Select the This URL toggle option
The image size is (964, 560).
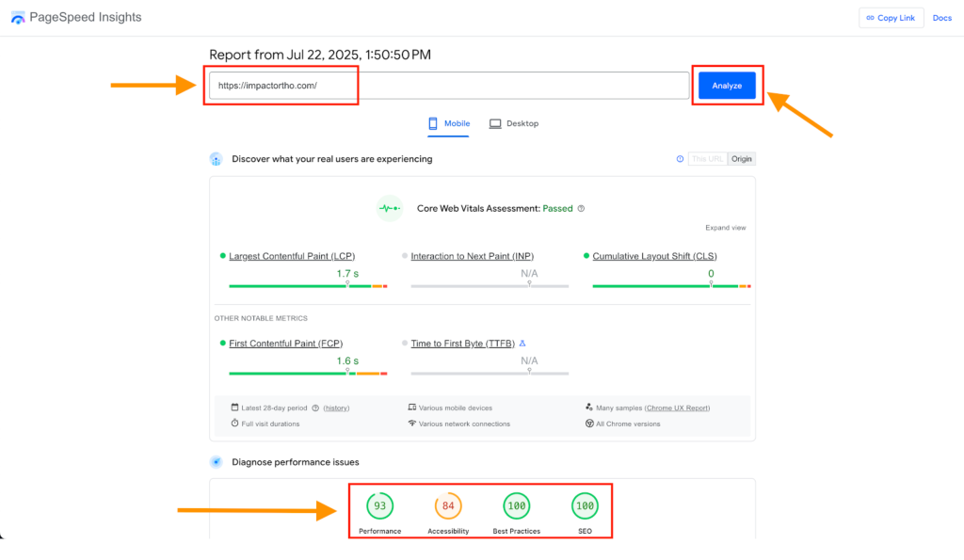point(708,159)
